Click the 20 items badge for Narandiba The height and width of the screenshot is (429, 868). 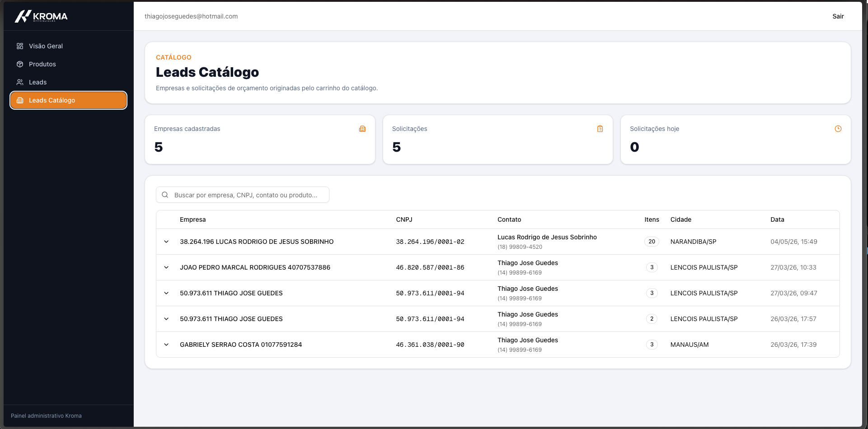(652, 242)
